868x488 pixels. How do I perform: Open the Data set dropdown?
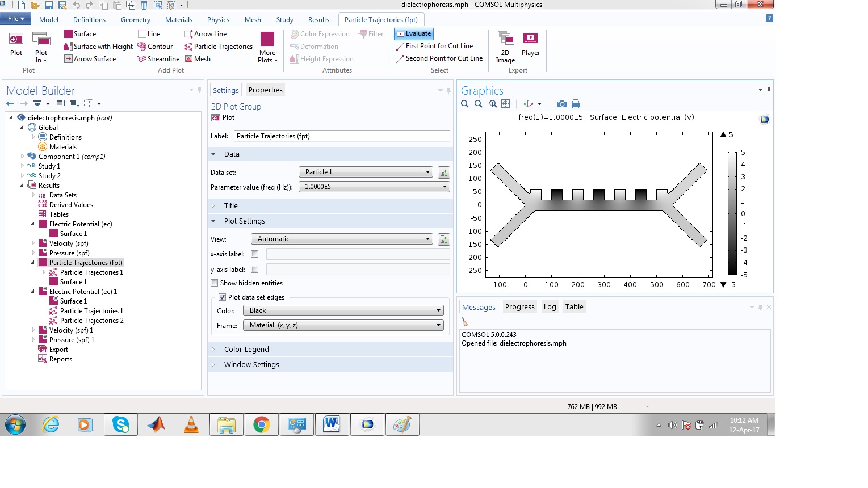(x=365, y=172)
